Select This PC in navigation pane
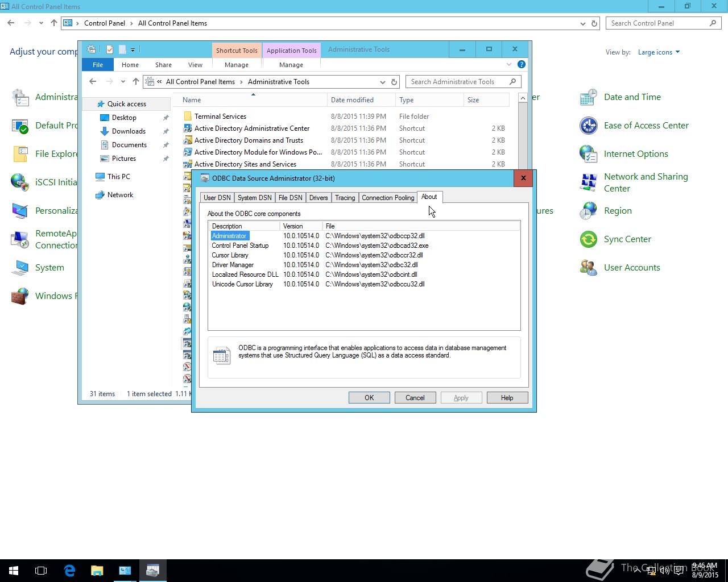The image size is (728, 582). (118, 177)
